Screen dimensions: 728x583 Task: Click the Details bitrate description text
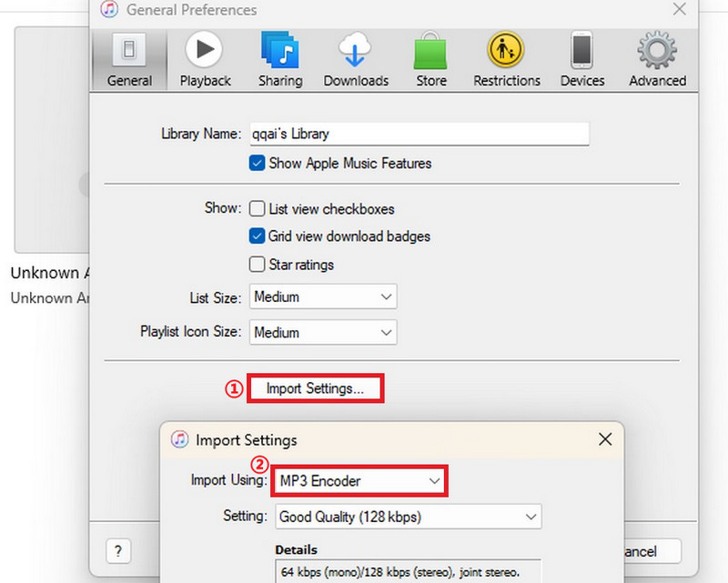[399, 572]
